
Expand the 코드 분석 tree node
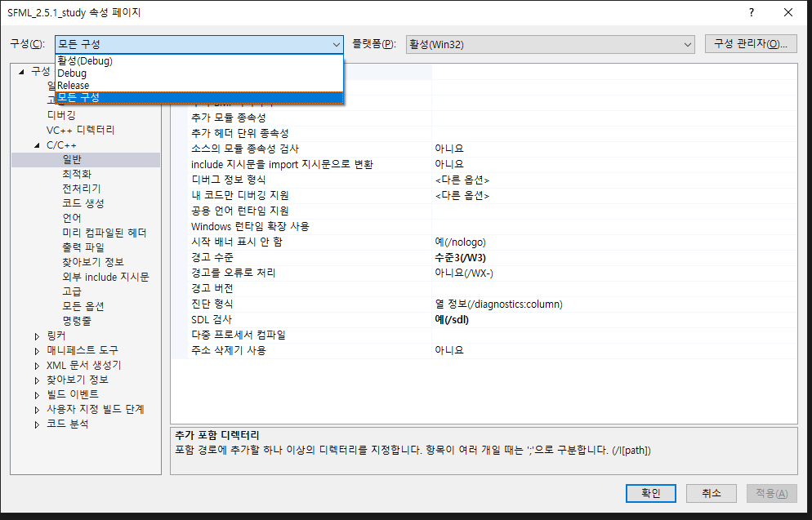tap(37, 424)
